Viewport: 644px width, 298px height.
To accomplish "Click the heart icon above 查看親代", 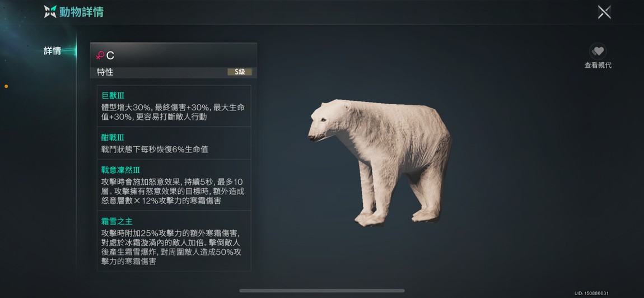I will point(598,52).
